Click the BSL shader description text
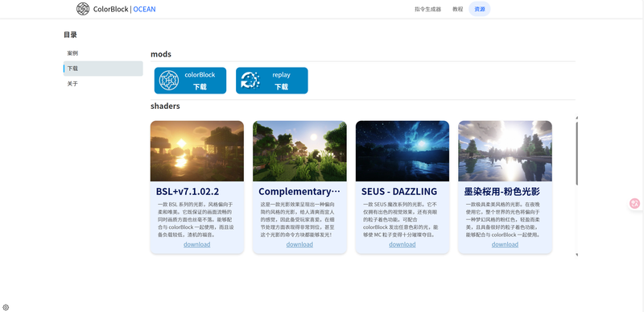The image size is (644, 312). click(196, 219)
